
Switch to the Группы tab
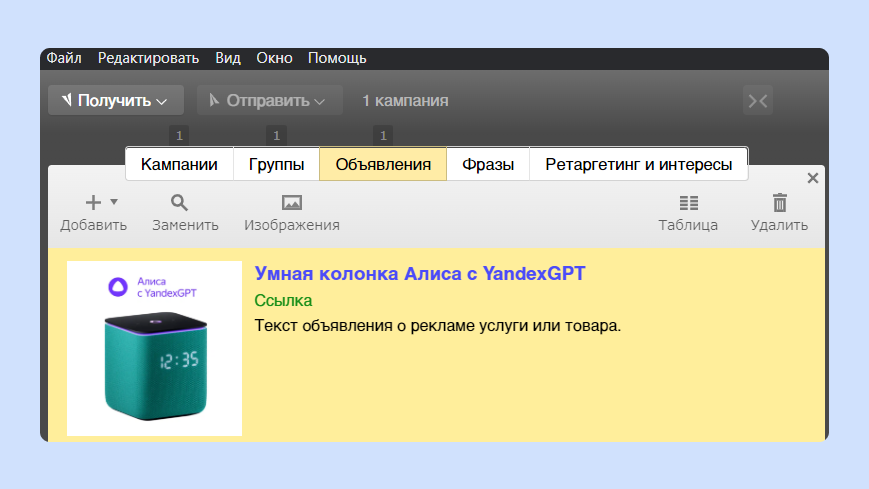click(277, 164)
